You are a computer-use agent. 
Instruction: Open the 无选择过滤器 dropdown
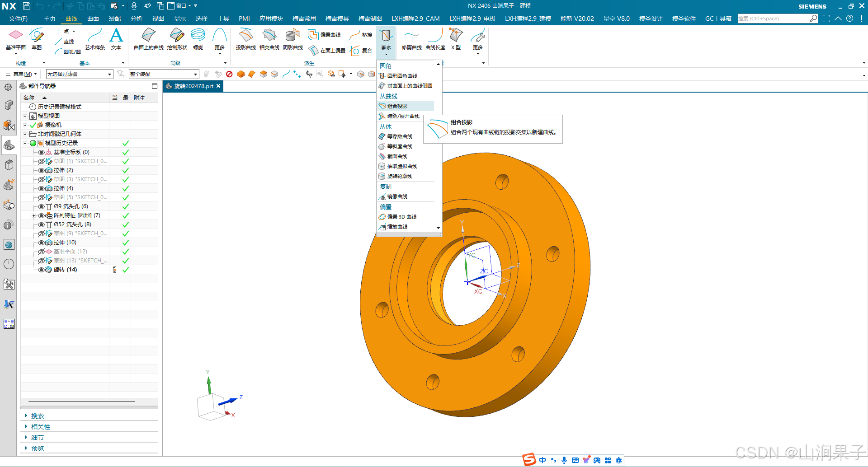coord(80,74)
